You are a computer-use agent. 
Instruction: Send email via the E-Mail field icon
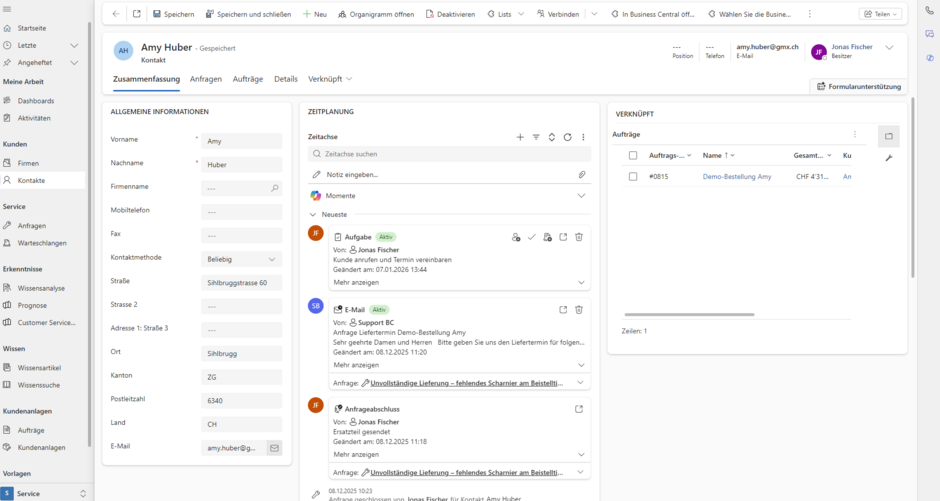click(x=274, y=448)
